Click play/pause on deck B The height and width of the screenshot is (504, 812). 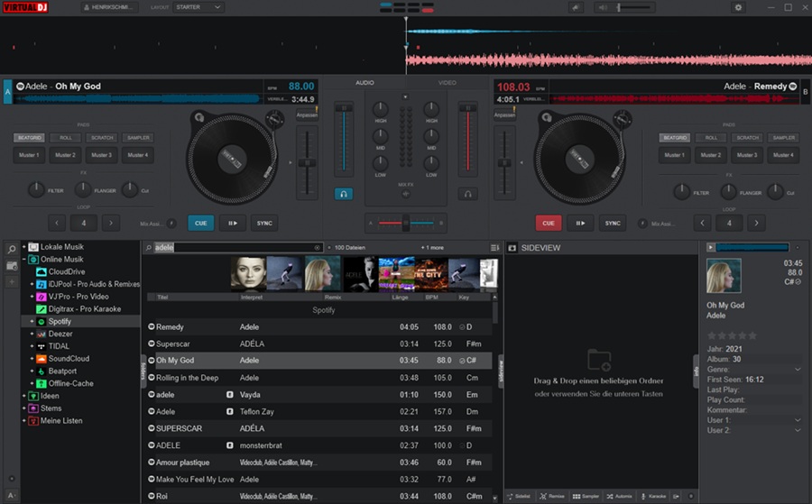[580, 223]
